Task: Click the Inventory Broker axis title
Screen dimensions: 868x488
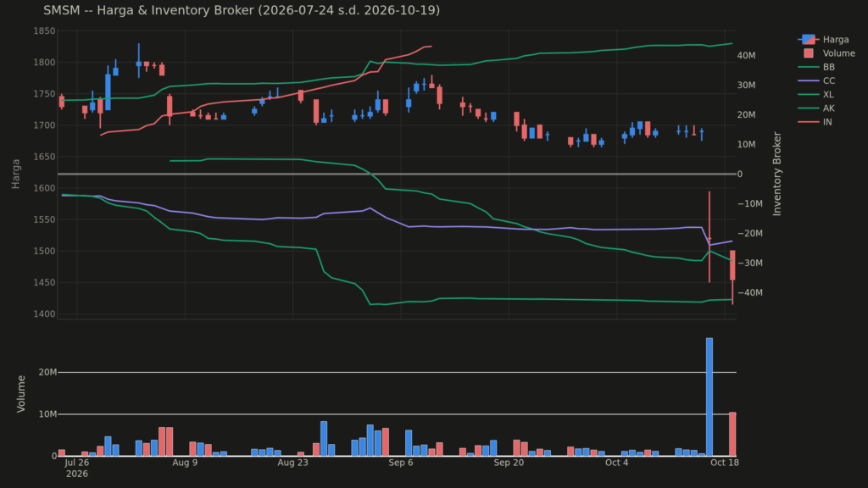Action: 776,174
